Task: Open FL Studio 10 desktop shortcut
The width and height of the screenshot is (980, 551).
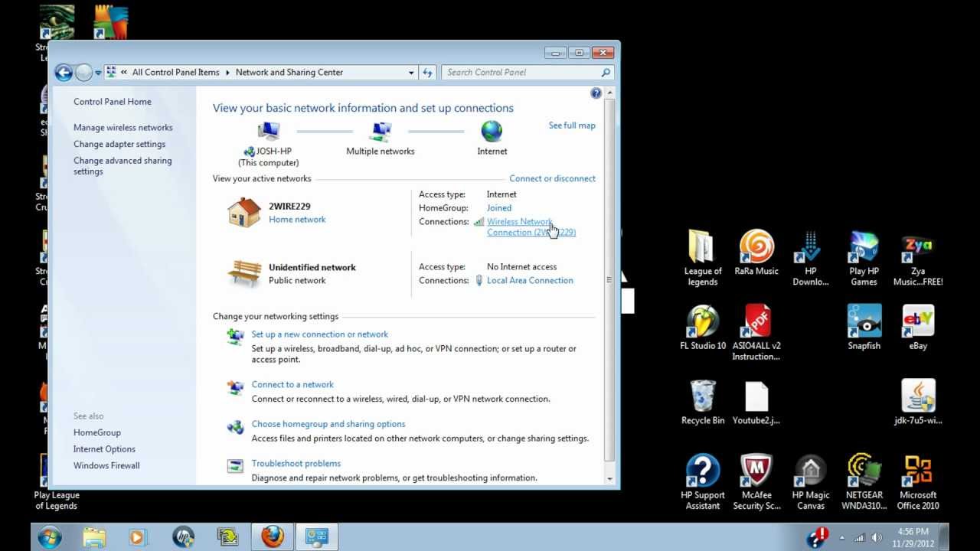Action: [702, 323]
